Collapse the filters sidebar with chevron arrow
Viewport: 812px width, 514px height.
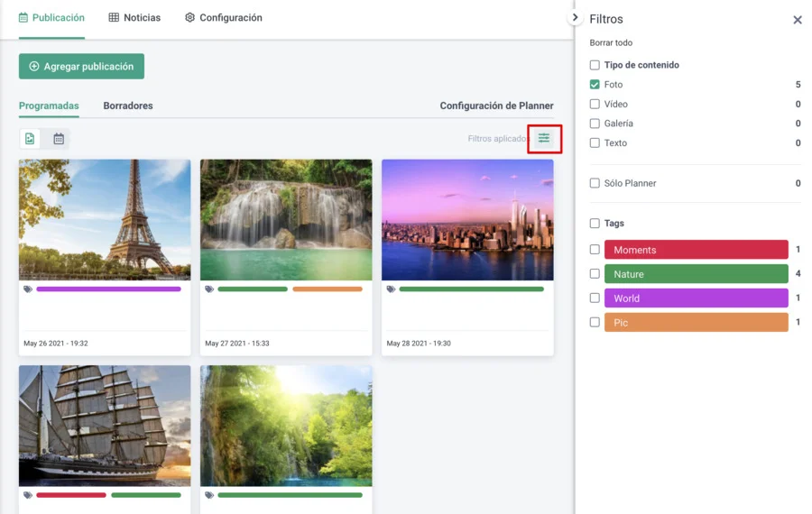[x=575, y=18]
